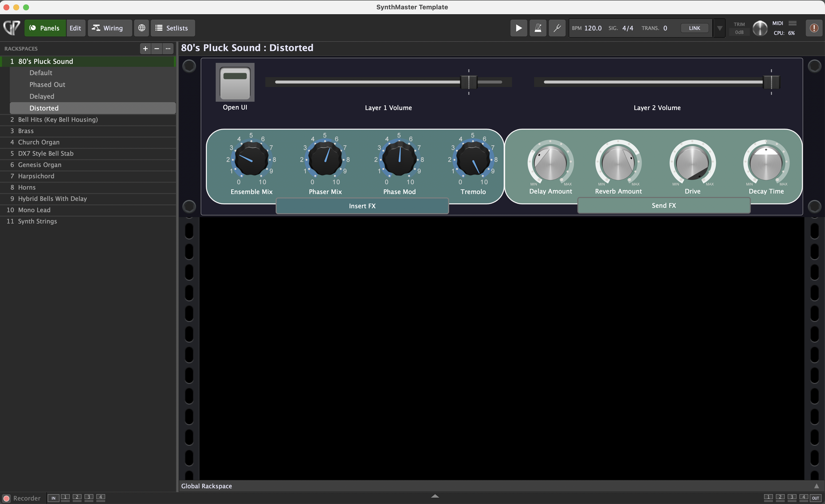This screenshot has height=504, width=825.
Task: Select the Default variation
Action: pyautogui.click(x=93, y=73)
